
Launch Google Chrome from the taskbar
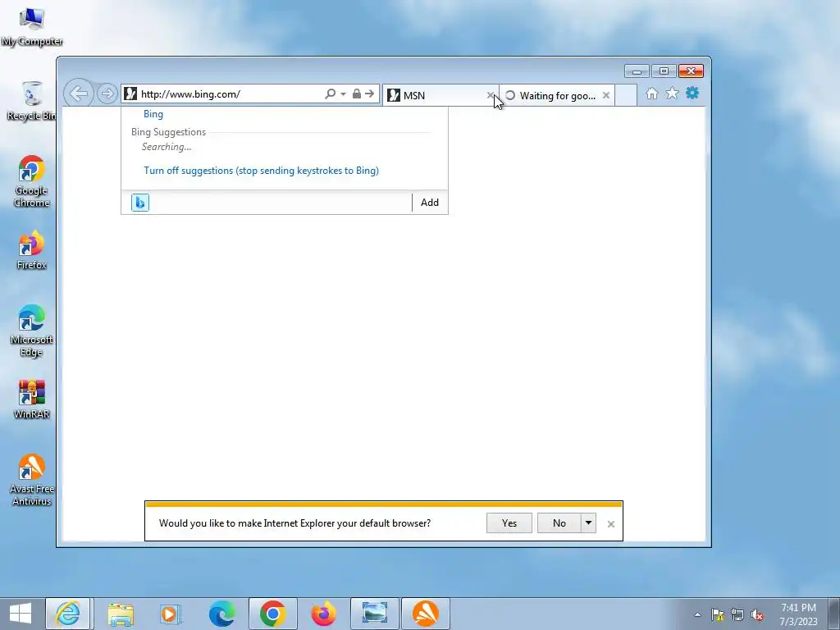[x=272, y=614]
